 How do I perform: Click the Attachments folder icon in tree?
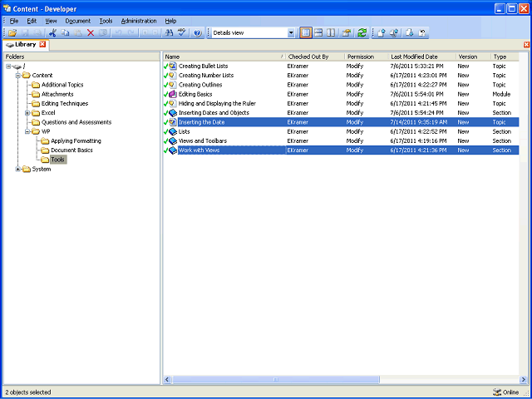36,94
